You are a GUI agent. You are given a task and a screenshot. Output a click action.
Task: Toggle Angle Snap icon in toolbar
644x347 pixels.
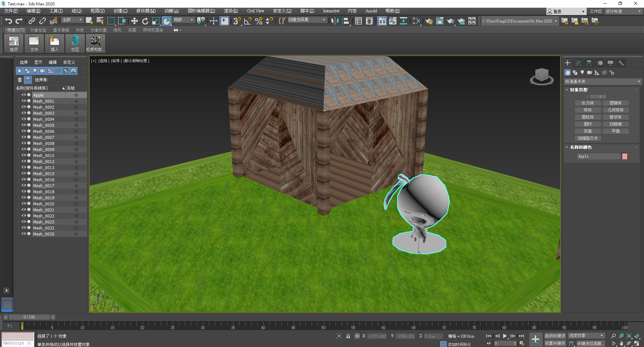pyautogui.click(x=248, y=21)
